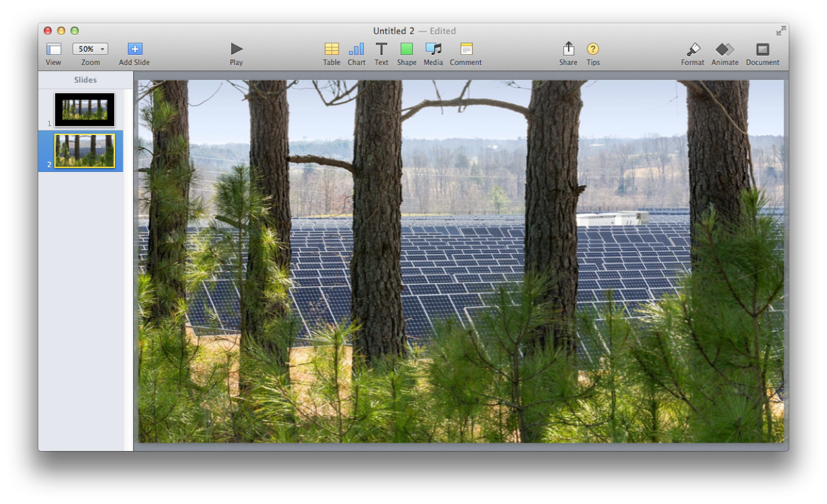
Task: Toggle the Format inspector panel
Action: [693, 49]
